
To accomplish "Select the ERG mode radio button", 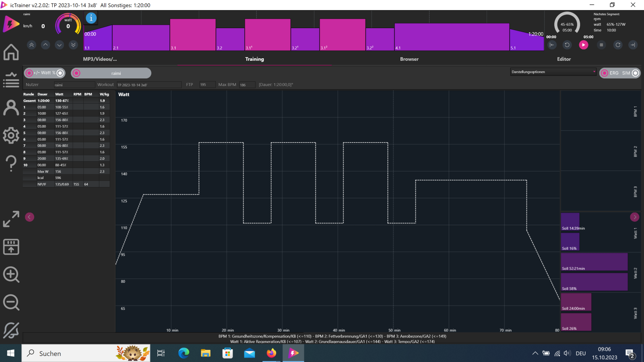I will click(605, 73).
